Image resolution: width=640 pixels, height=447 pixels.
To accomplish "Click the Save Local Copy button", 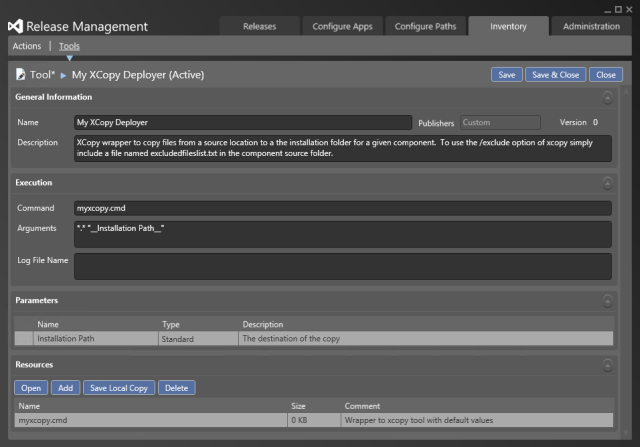I will [119, 388].
